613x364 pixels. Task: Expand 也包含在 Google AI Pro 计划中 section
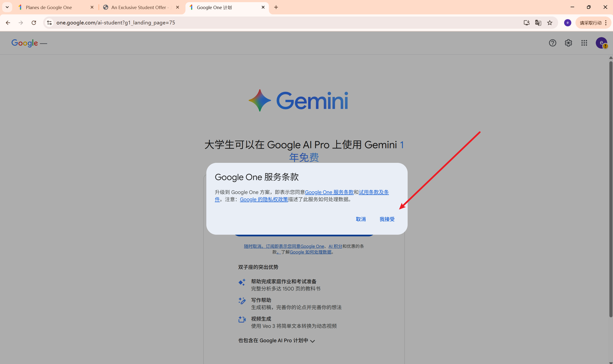pyautogui.click(x=277, y=341)
